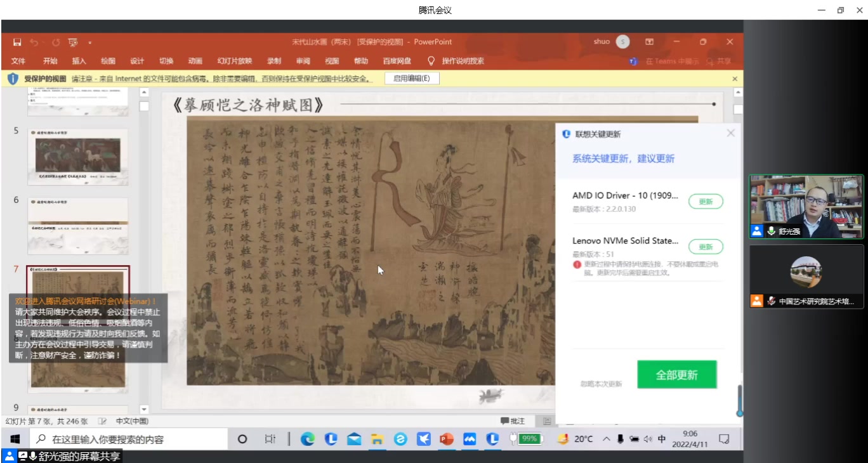Click the Windows Start button

point(15,439)
